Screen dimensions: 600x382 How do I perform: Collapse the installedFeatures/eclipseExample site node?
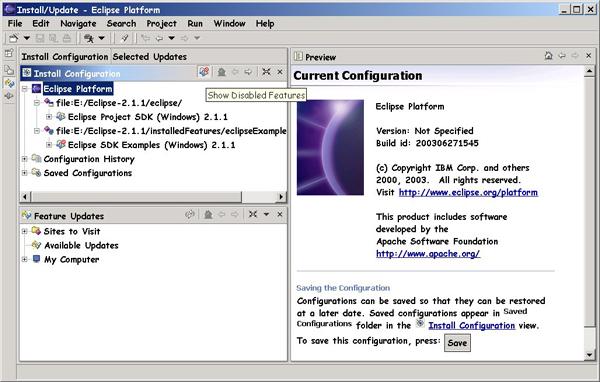pos(37,131)
